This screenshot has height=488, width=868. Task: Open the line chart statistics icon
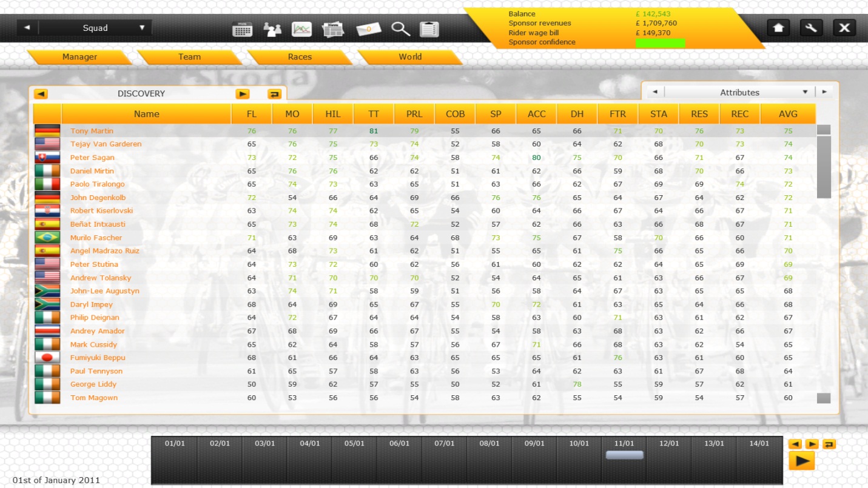pyautogui.click(x=301, y=29)
